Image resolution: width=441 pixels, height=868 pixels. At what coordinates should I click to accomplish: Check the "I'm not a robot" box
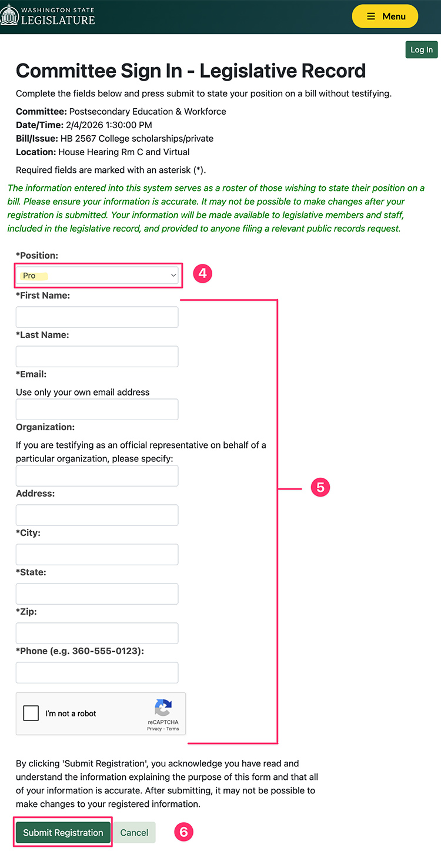pyautogui.click(x=30, y=712)
